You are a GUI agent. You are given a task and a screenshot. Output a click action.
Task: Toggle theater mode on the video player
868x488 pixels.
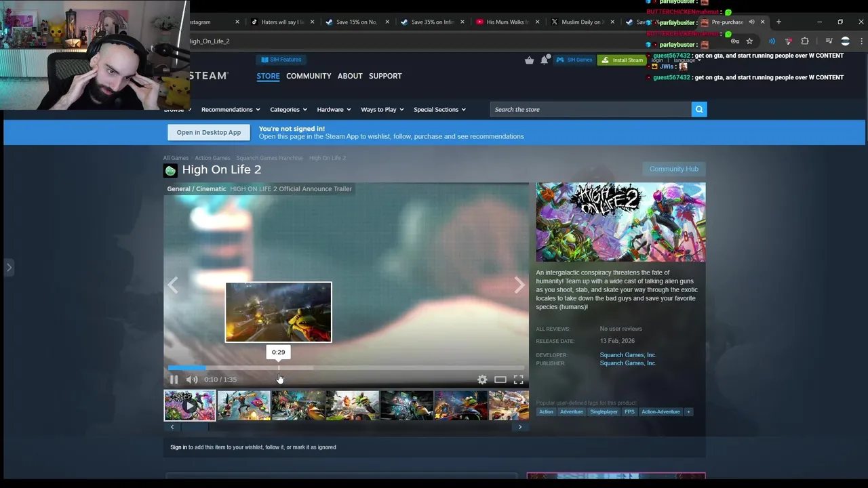(500, 380)
